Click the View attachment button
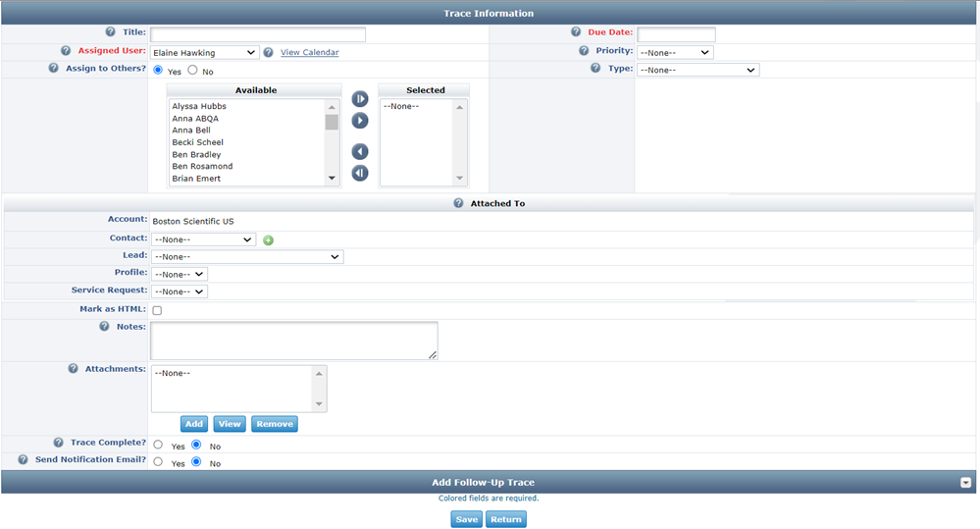The image size is (980, 529). coord(230,424)
